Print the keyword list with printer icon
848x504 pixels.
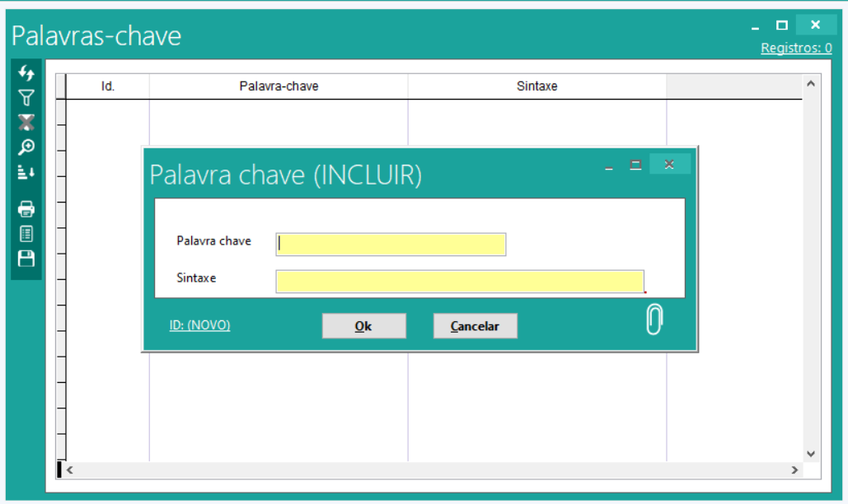click(26, 208)
